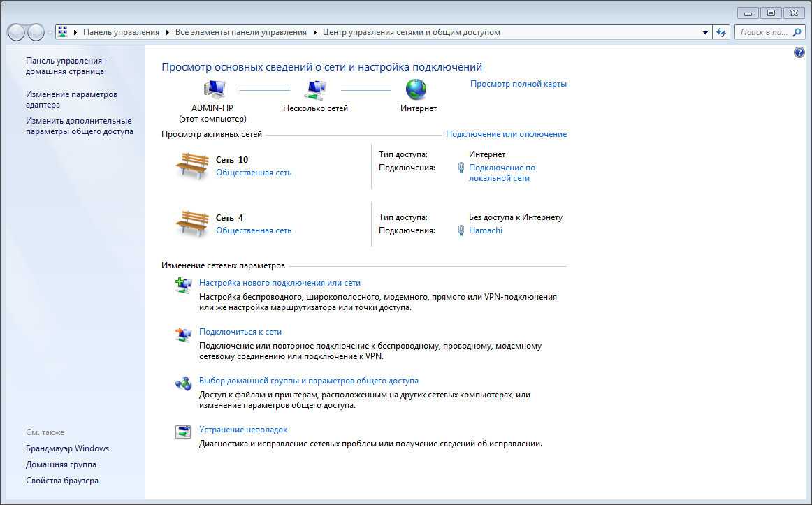Open the Hamachi connection link

click(485, 230)
